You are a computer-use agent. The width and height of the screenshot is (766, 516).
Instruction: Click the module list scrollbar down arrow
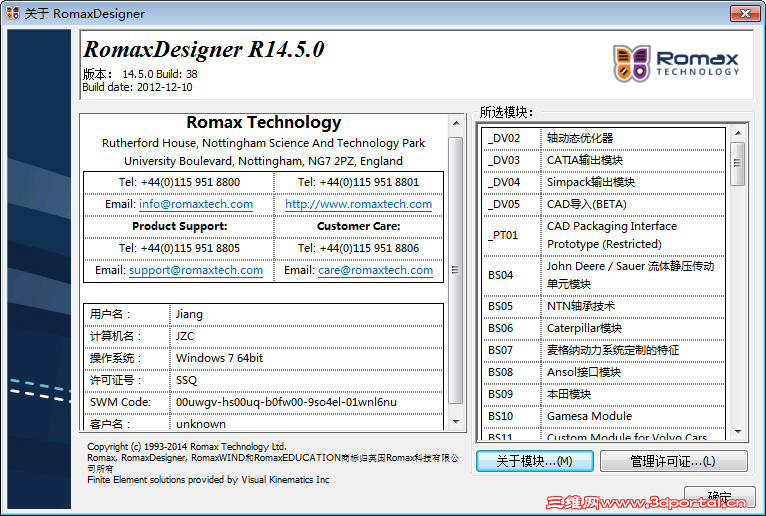738,431
